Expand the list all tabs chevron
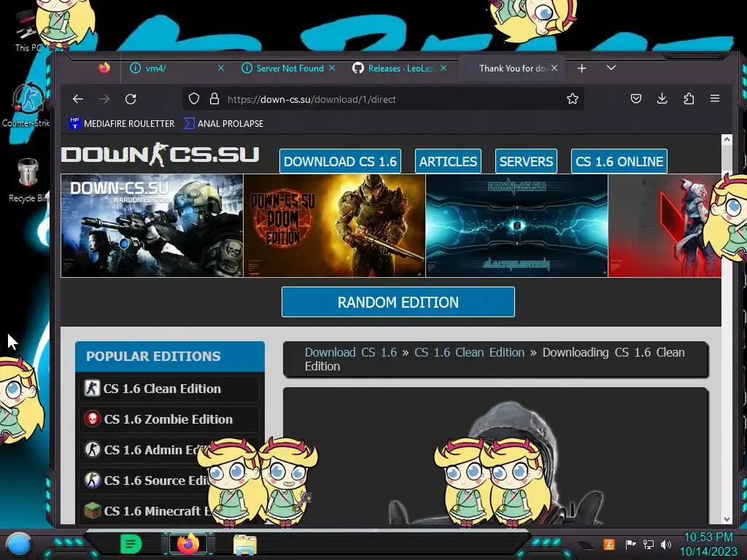Screen dimensions: 747x560 pyautogui.click(x=611, y=68)
